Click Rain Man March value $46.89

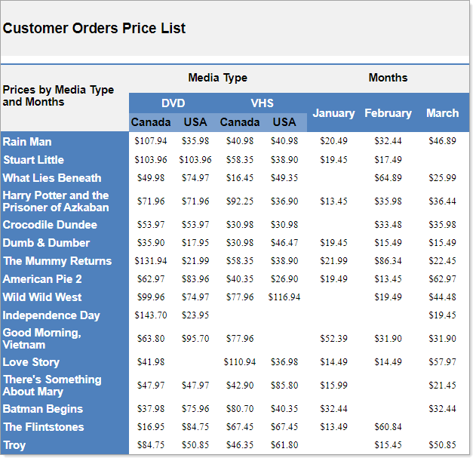click(x=442, y=141)
